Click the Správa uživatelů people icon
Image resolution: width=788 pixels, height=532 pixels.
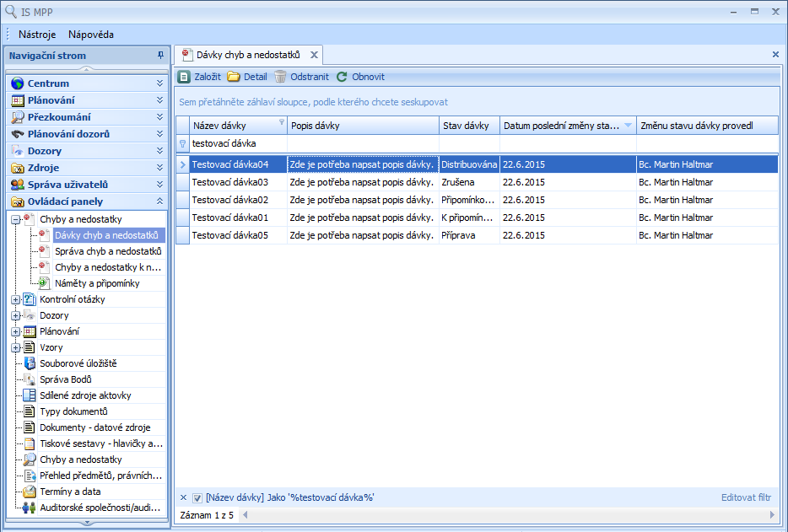click(18, 185)
